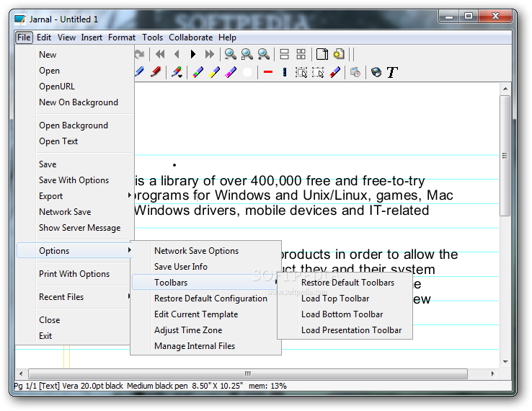Select Open Background entry
Image resolution: width=532 pixels, height=411 pixels.
(x=74, y=125)
